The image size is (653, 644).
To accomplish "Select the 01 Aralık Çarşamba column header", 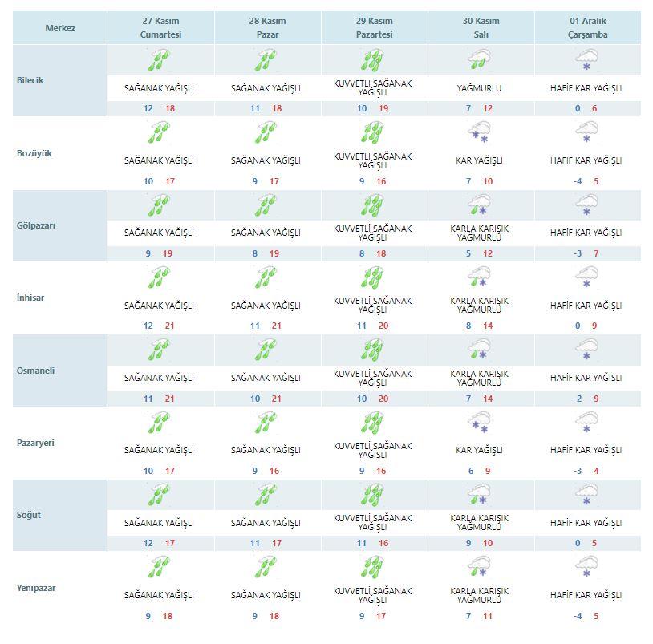I will point(587,27).
